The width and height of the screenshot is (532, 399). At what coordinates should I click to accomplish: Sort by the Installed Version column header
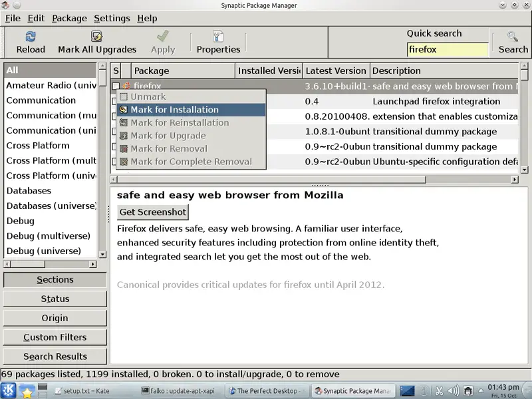pyautogui.click(x=269, y=70)
